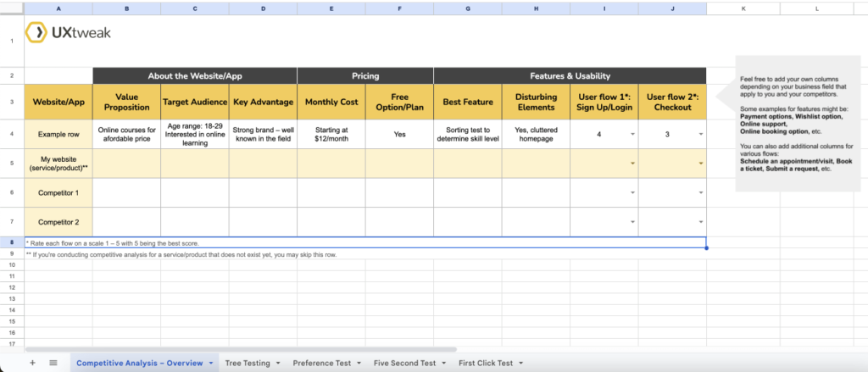Select column E header
Image resolution: width=868 pixels, height=372 pixels.
click(331, 8)
